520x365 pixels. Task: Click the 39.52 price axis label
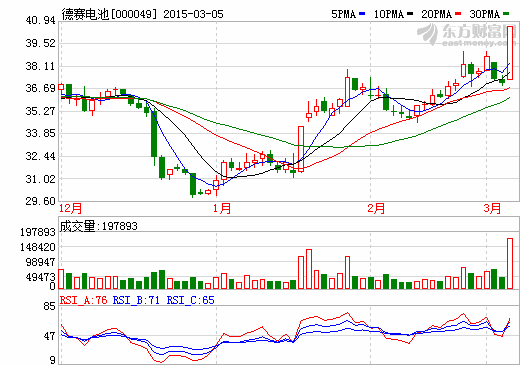[40, 43]
